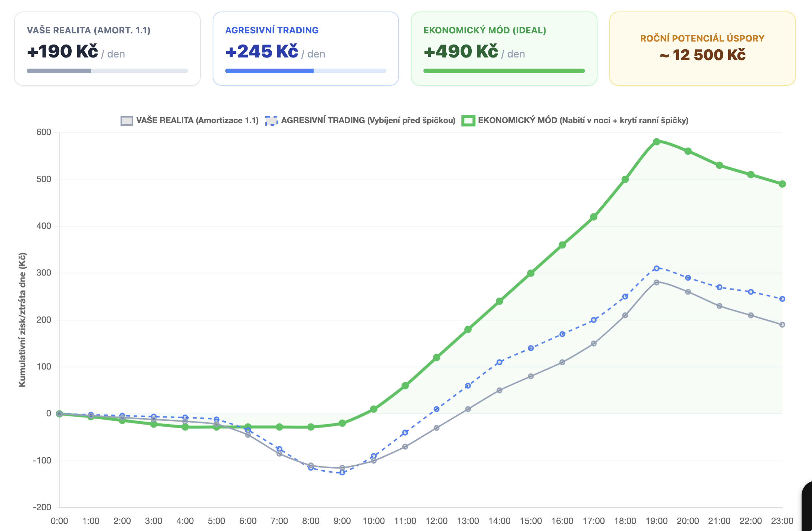Click green data point at 18:00

coord(625,179)
